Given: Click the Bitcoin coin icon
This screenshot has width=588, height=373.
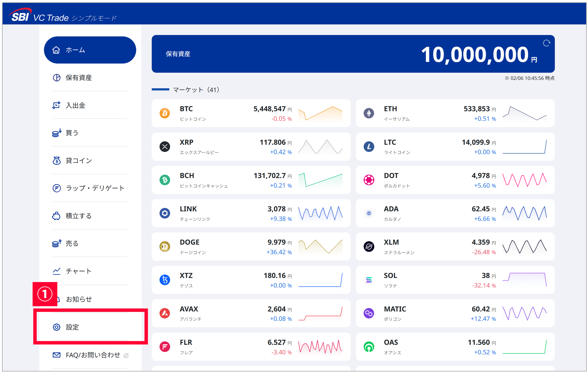Looking at the screenshot, I should [165, 113].
